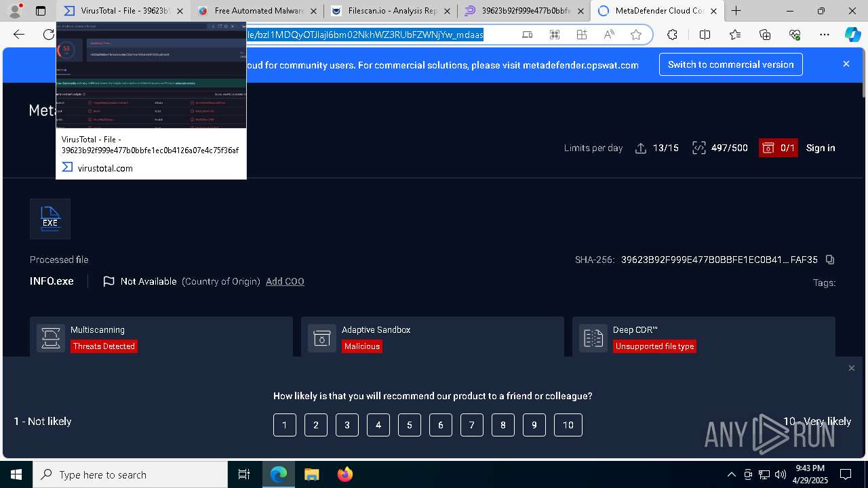Click the Malicious badge
The width and height of the screenshot is (868, 488).
362,346
